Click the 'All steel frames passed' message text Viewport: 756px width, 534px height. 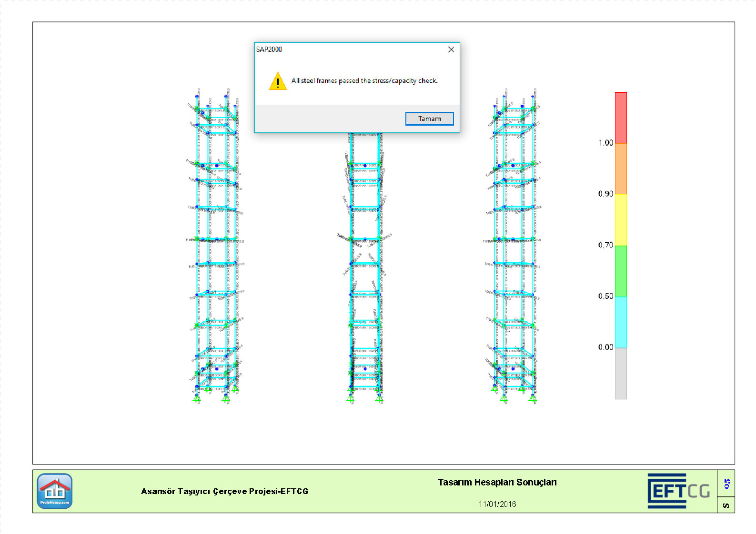pos(364,81)
